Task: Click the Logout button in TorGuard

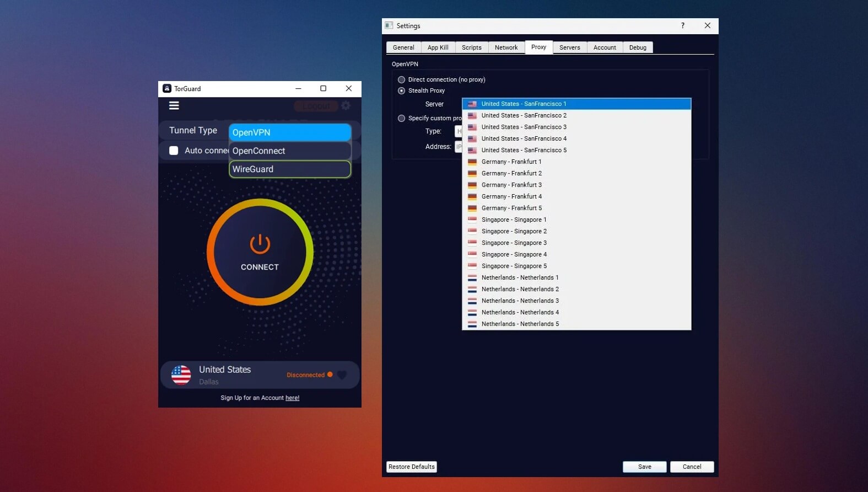Action: coord(316,105)
